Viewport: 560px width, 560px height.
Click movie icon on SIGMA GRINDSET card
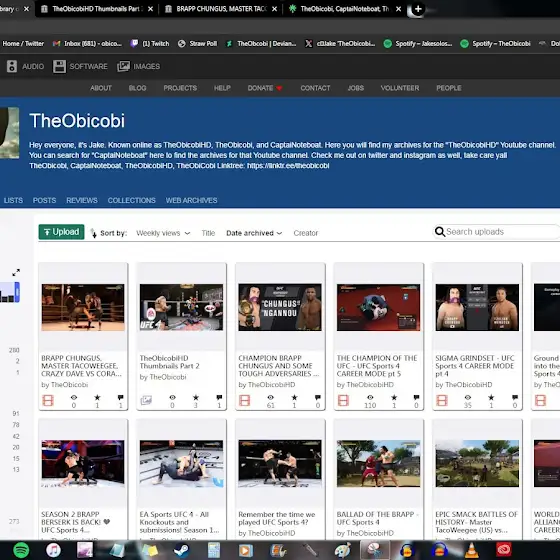442,400
